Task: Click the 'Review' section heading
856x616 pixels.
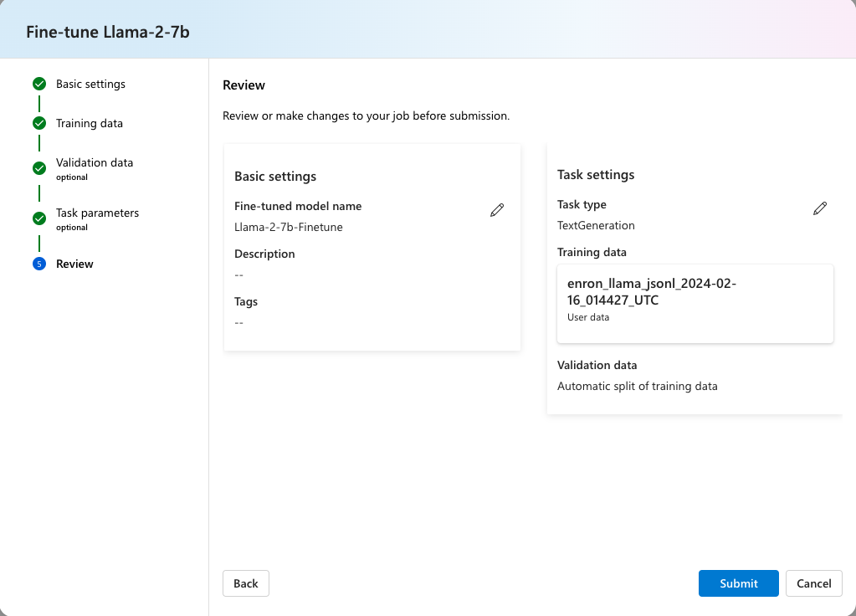Action: point(244,85)
